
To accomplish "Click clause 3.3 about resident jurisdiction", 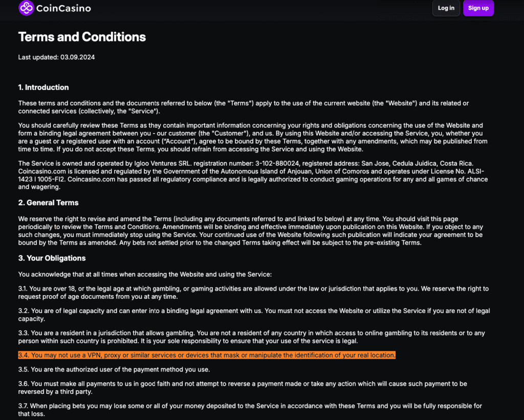I will (x=251, y=337).
